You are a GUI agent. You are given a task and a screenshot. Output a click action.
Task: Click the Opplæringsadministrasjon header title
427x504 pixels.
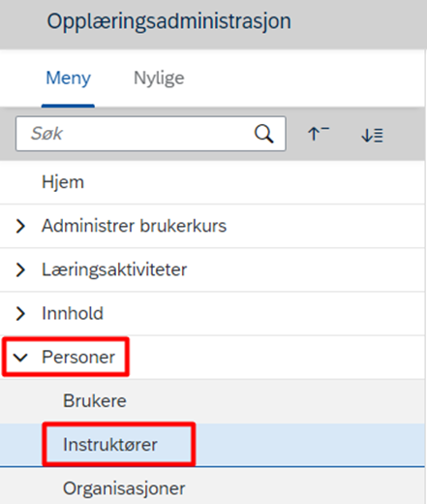coord(169,21)
